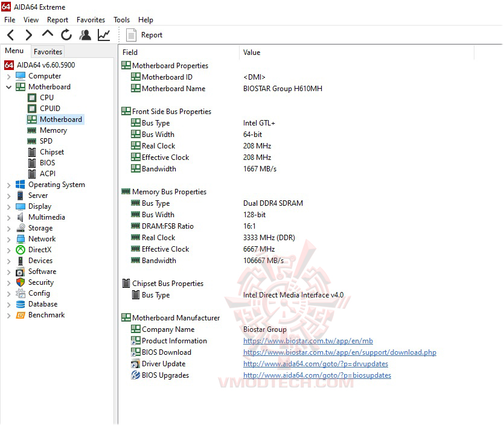Image resolution: width=504 pixels, height=426 pixels.
Task: Click the DirectX Xbox icon
Action: point(21,250)
